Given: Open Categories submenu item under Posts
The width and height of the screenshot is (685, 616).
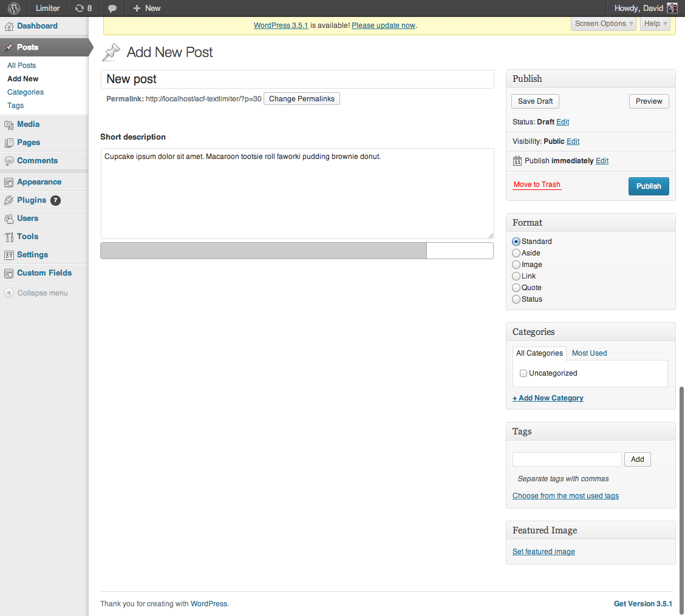Looking at the screenshot, I should [26, 92].
